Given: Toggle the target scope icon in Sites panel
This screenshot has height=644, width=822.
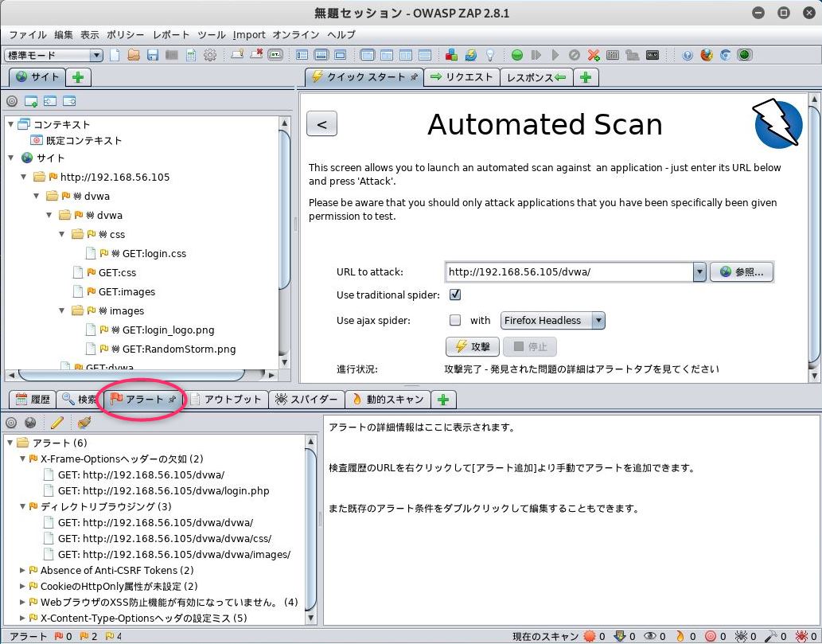Looking at the screenshot, I should (x=11, y=101).
